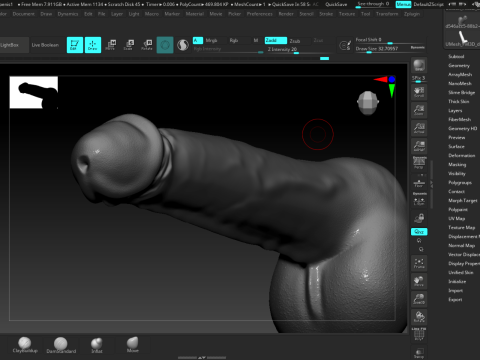Click the Actual size icon
This screenshot has height=360, width=480.
click(x=419, y=128)
